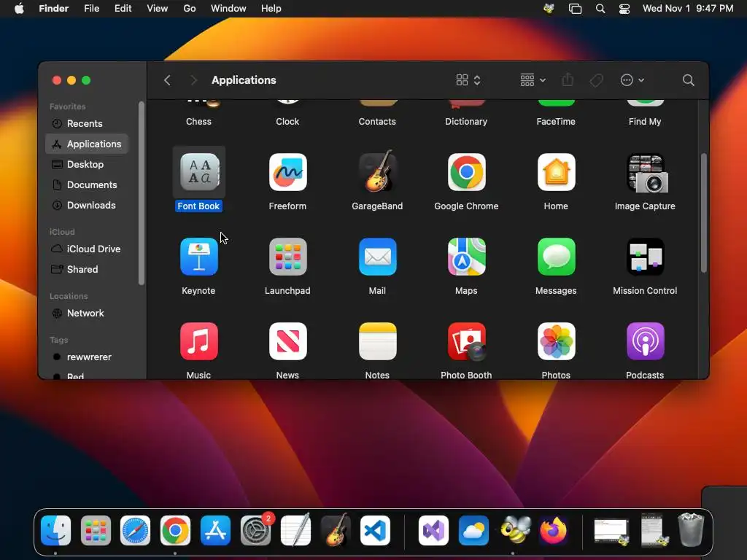The image size is (747, 560).
Task: Open the View menu
Action: tap(158, 9)
